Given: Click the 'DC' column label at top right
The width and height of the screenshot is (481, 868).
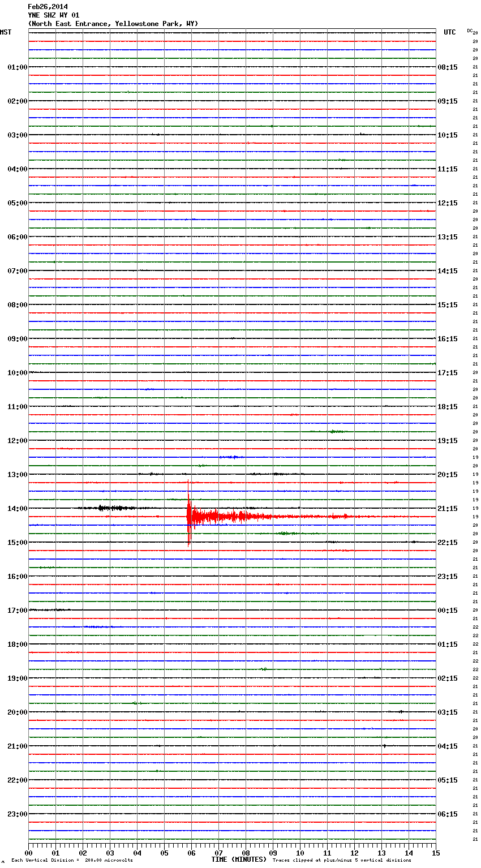Looking at the screenshot, I should click(470, 31).
